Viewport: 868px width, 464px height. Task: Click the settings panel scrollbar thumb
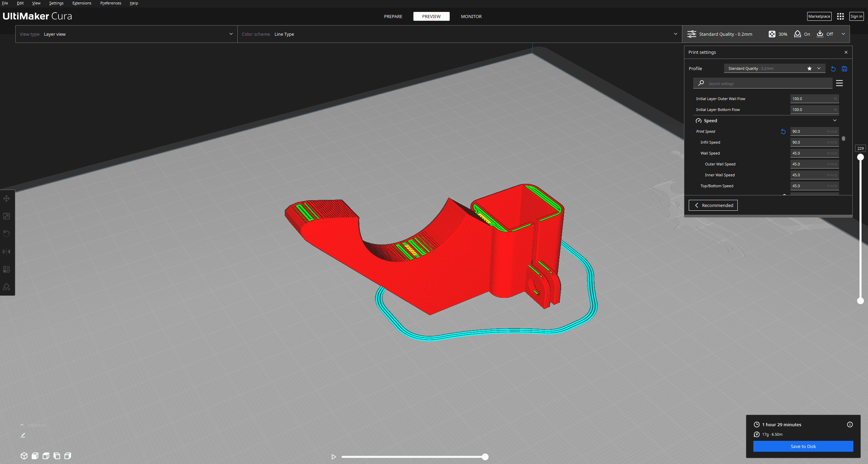(x=844, y=139)
